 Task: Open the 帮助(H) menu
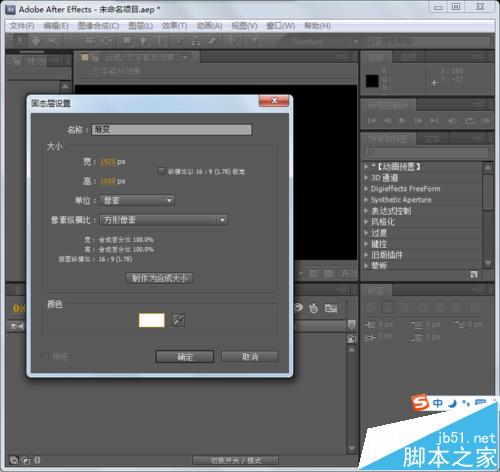[317, 26]
